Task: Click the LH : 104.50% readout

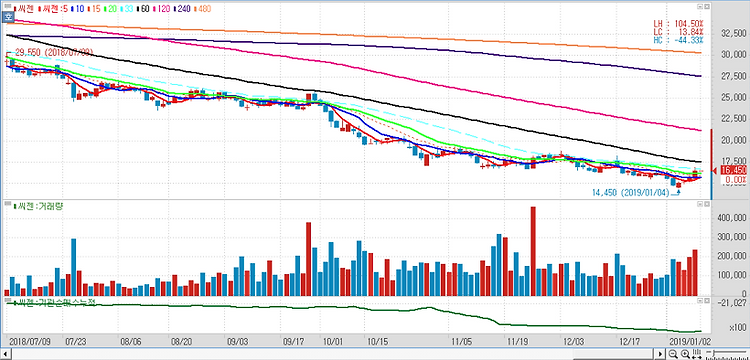Action: (x=678, y=23)
